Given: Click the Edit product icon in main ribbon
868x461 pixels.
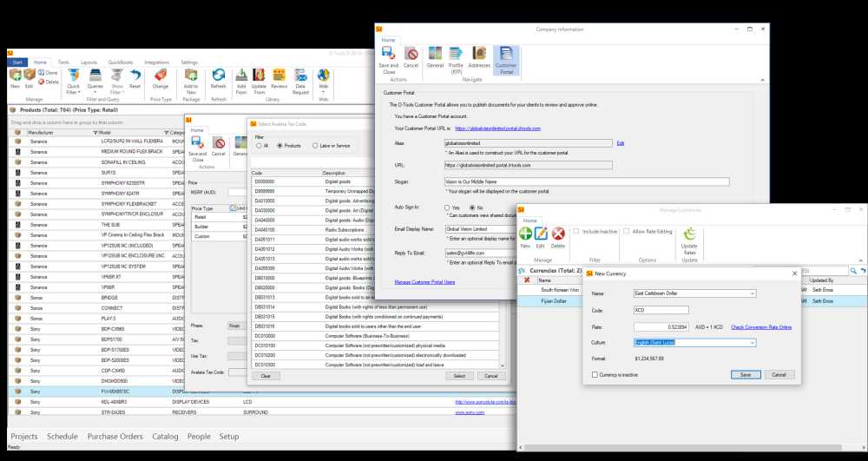Looking at the screenshot, I should tap(30, 75).
